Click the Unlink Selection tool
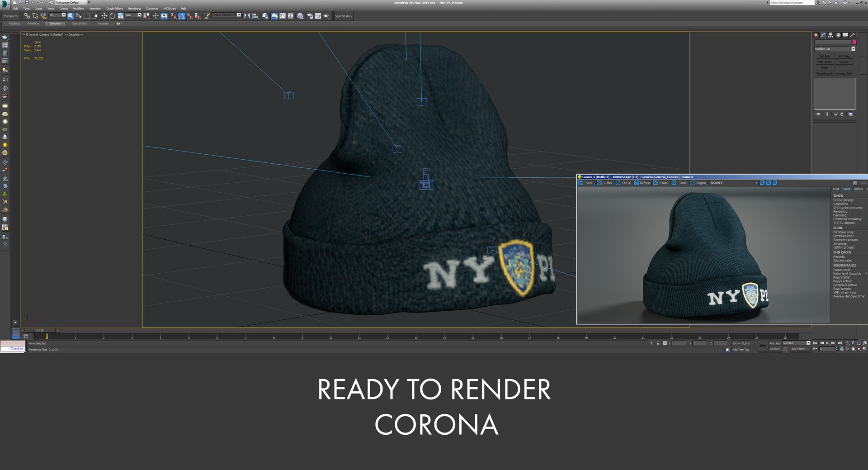 (35, 16)
